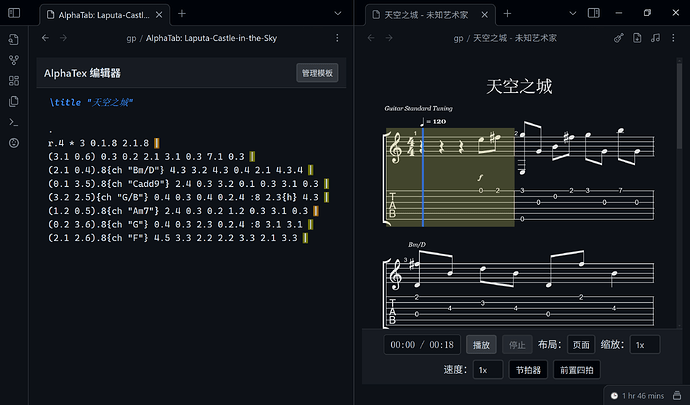Click the blue playback cursor in the score

coord(423,177)
